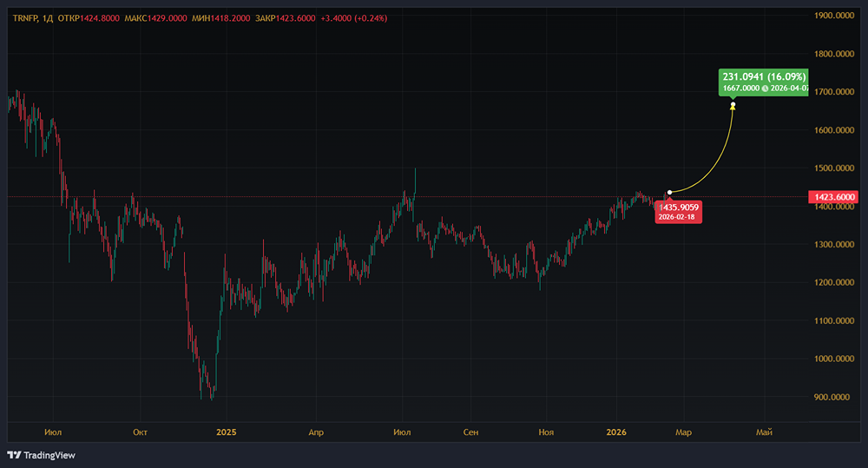
Task: Click the 1100.0000 price axis label
Action: click(x=834, y=320)
